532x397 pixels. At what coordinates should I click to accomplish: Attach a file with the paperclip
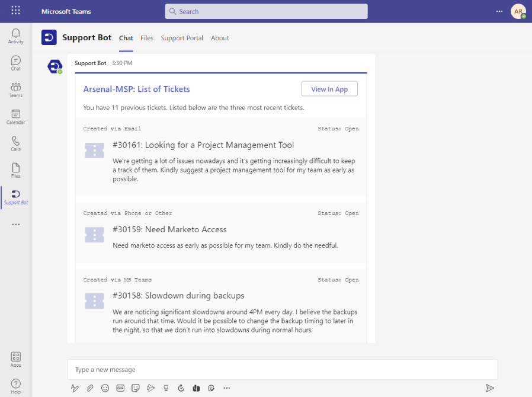pyautogui.click(x=90, y=388)
